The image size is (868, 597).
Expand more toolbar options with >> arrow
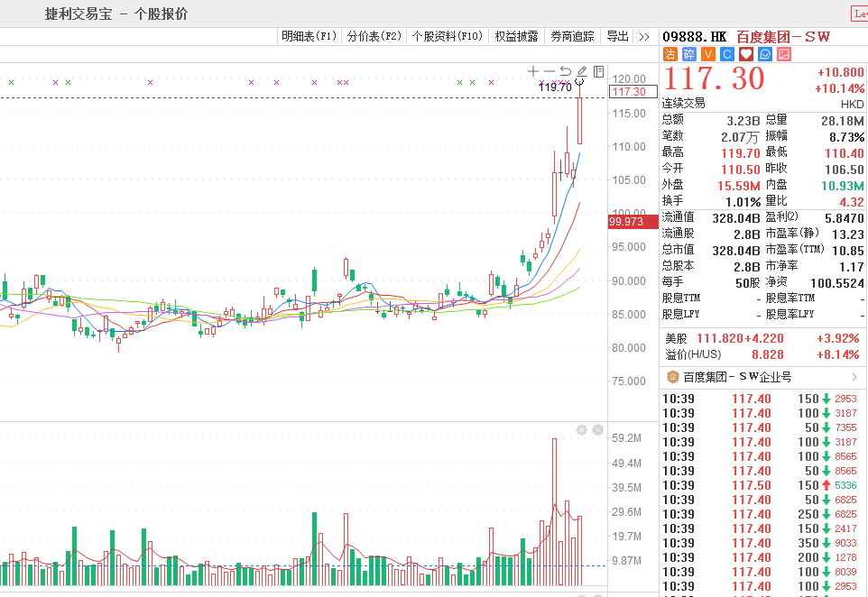(643, 37)
